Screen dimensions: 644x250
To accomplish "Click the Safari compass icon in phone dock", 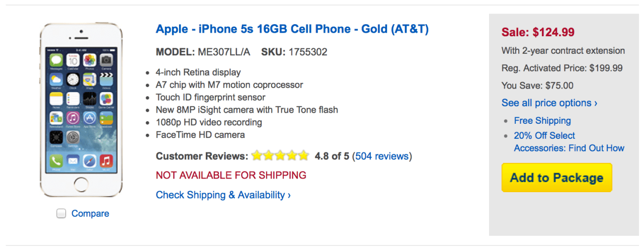I will point(90,161).
